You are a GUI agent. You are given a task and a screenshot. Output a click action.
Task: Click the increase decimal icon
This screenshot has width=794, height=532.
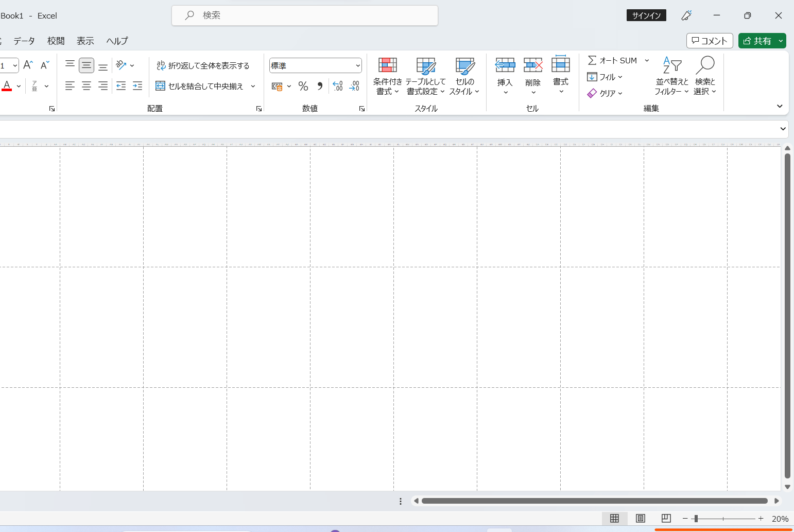click(x=337, y=86)
